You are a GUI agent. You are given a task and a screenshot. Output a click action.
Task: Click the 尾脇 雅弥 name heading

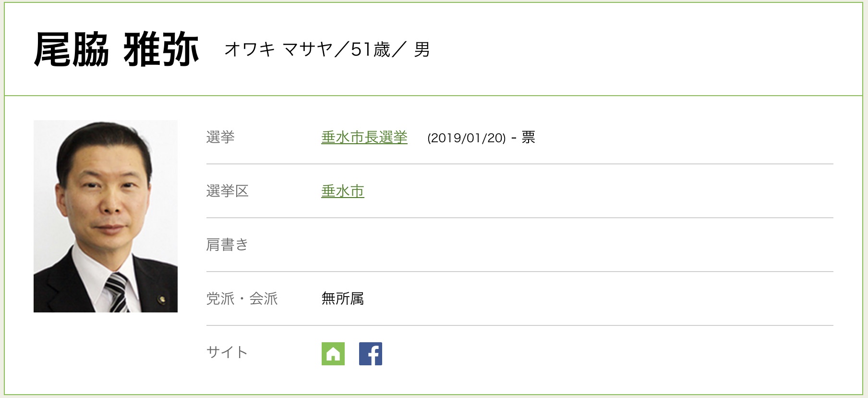(x=117, y=50)
